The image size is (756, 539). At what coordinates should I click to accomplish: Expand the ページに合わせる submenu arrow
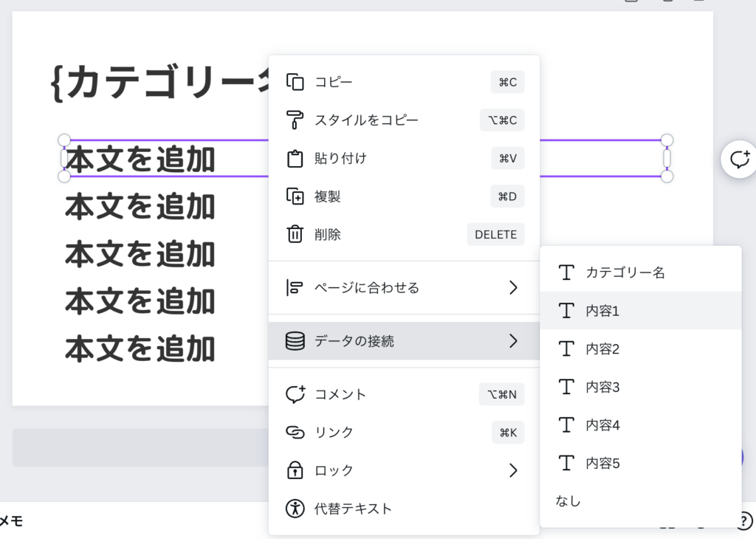point(513,288)
